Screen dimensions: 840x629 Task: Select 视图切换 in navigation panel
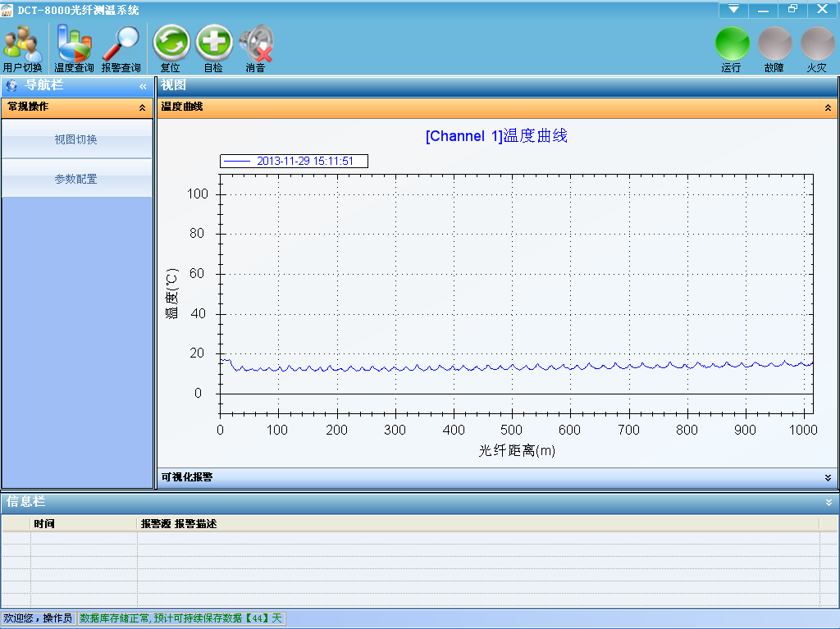[x=76, y=140]
